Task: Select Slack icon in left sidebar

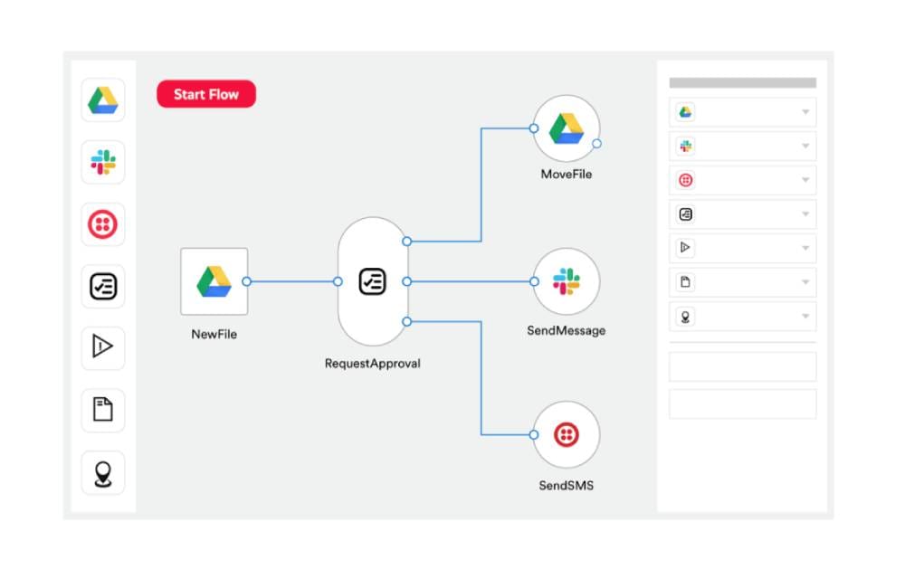Action: (x=103, y=162)
